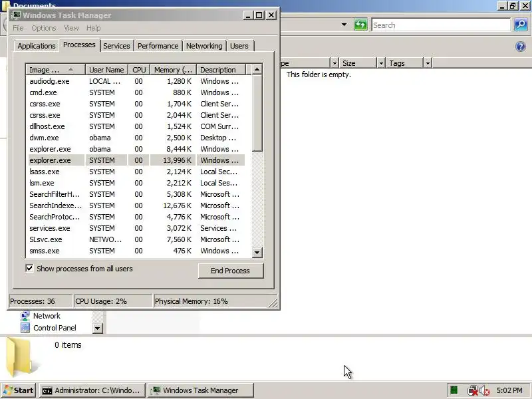Image resolution: width=532 pixels, height=399 pixels.
Task: Open the Start menu
Action: pyautogui.click(x=19, y=390)
